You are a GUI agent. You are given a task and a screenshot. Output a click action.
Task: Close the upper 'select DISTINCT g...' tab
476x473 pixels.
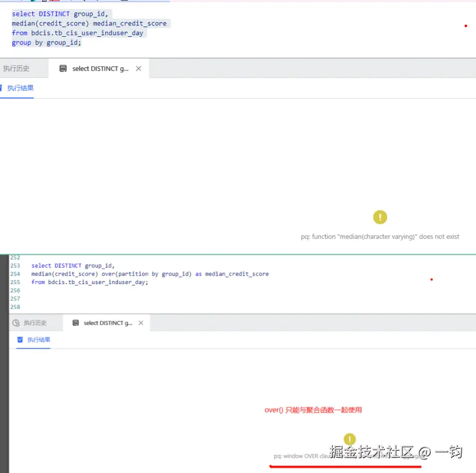coord(139,68)
